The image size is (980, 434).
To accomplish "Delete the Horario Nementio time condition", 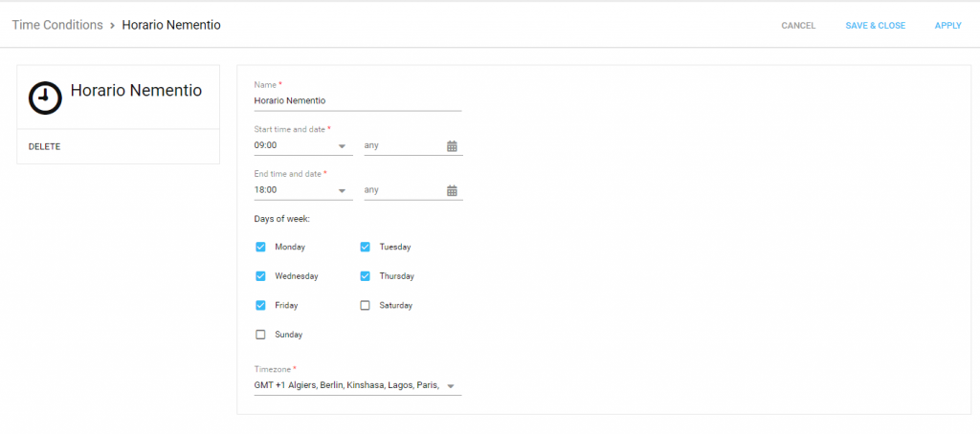I will click(x=44, y=146).
